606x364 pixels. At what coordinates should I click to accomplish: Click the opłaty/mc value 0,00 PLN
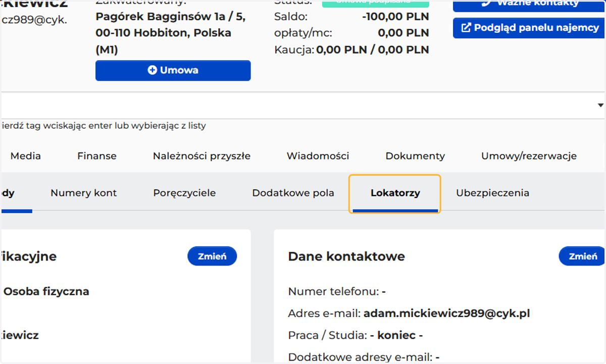pos(403,33)
